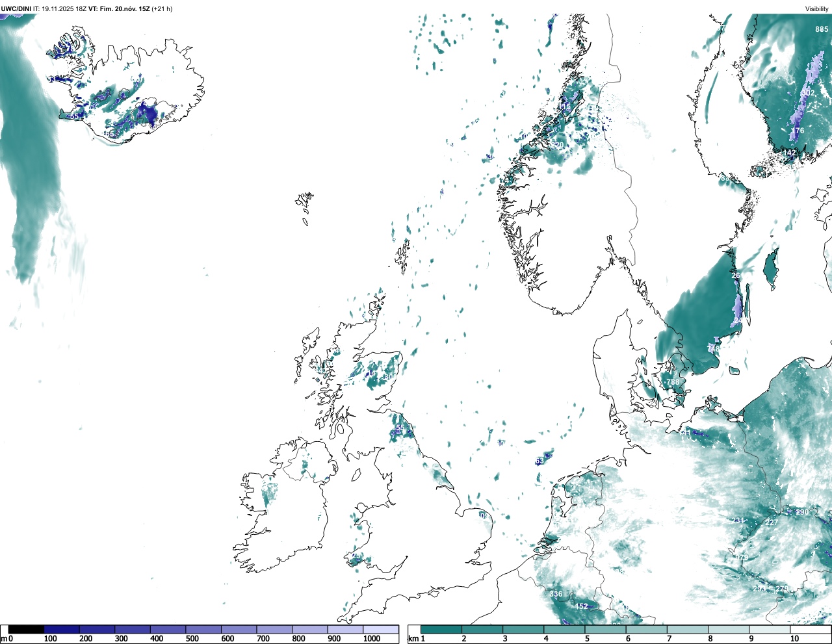Click the 7–8 km legend swatch
Screen dimensions: 832x644
[x=688, y=629]
